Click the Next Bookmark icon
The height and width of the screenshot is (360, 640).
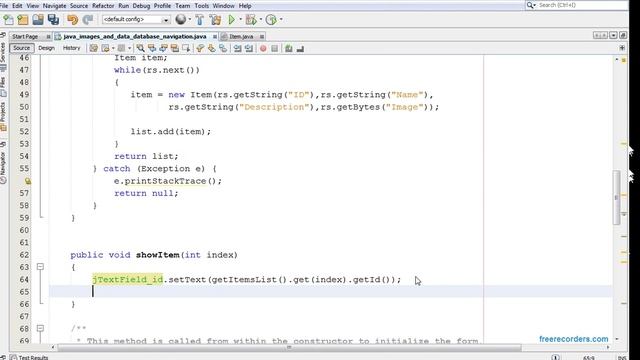pyautogui.click(x=211, y=49)
